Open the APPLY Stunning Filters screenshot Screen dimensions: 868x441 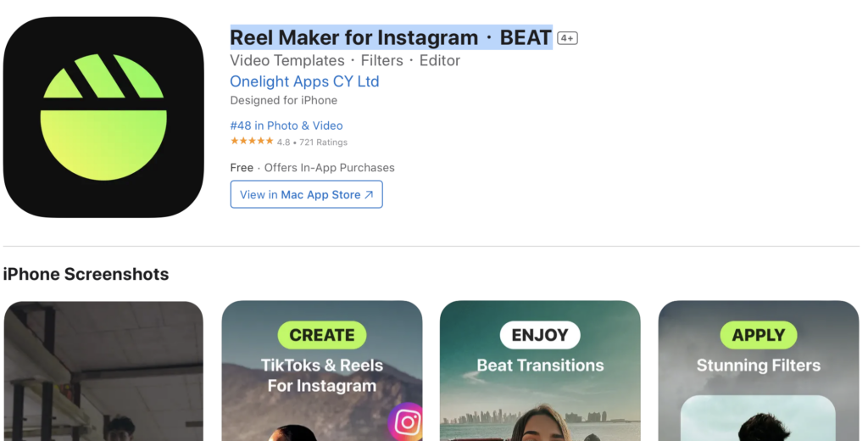(759, 371)
